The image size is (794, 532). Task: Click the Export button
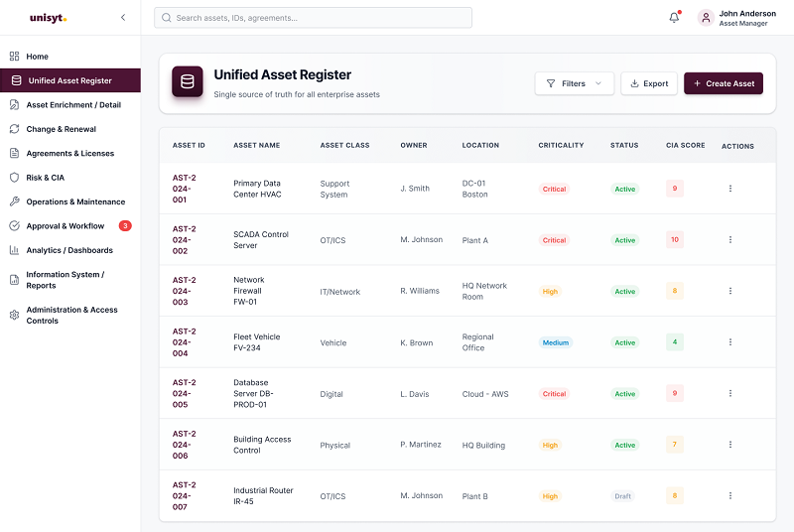tap(649, 83)
